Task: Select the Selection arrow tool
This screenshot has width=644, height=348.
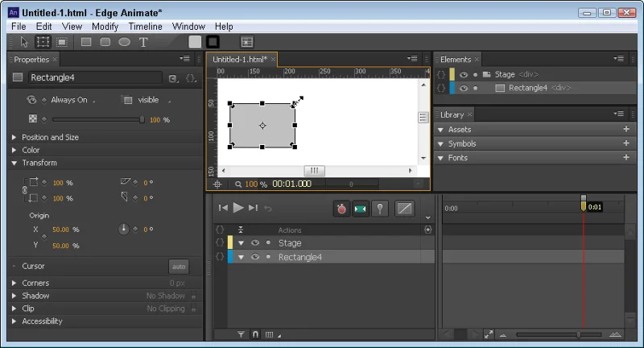Action: [24, 42]
